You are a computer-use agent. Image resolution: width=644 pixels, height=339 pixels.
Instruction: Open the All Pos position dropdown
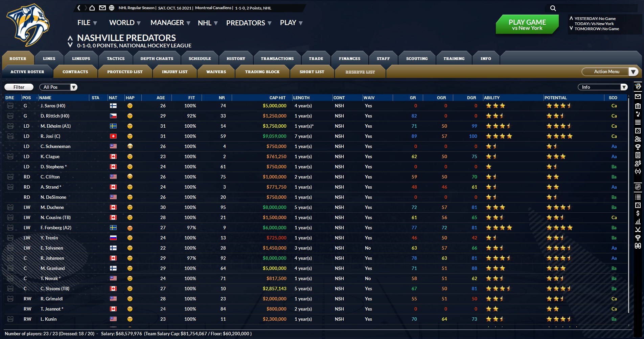59,87
